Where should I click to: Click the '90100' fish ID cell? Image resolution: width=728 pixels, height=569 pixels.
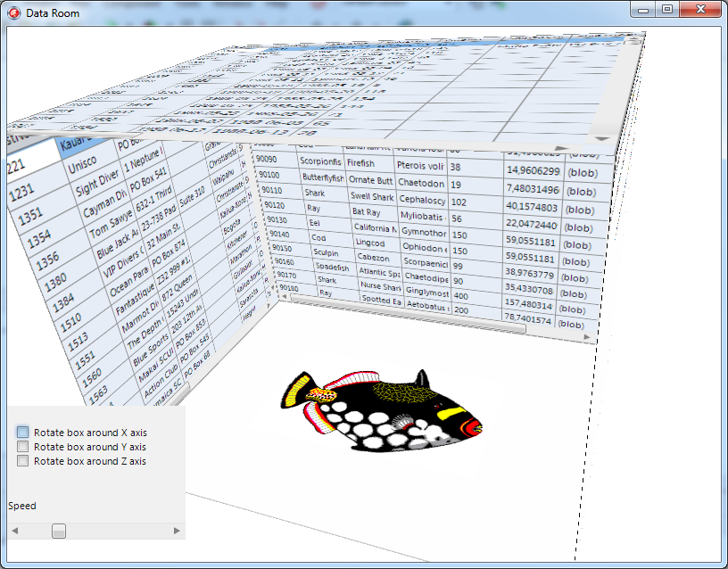[269, 175]
